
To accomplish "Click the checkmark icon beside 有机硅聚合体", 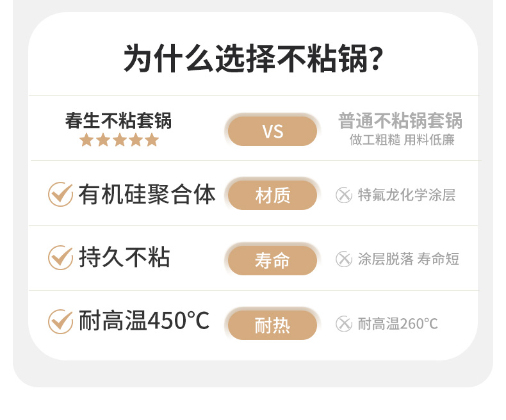I will pyautogui.click(x=60, y=194).
